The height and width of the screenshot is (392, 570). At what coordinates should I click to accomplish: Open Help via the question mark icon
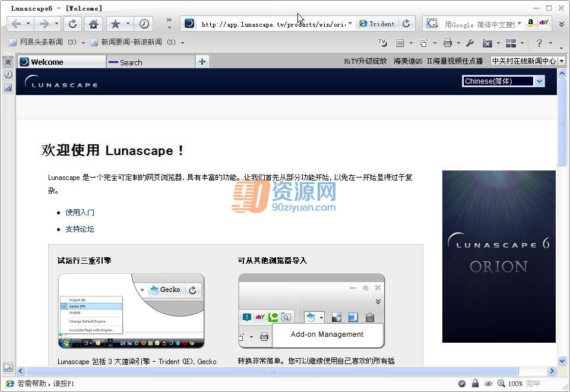point(539,43)
